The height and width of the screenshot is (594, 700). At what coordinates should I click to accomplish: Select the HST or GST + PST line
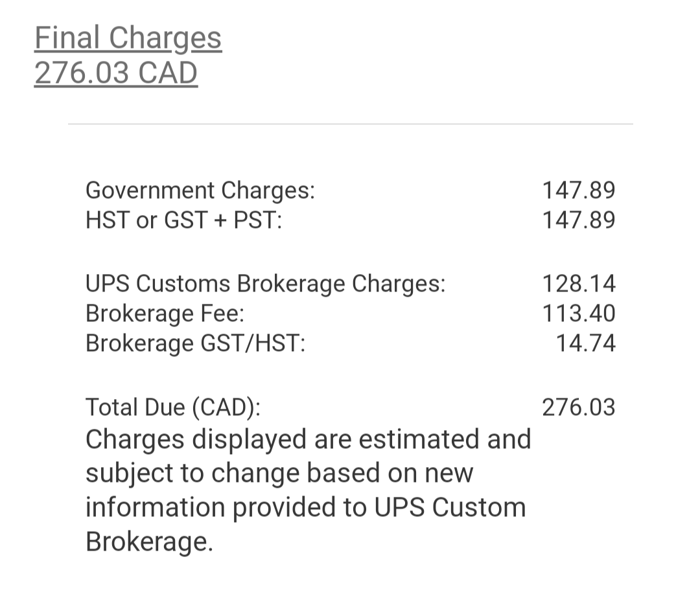[x=184, y=220]
